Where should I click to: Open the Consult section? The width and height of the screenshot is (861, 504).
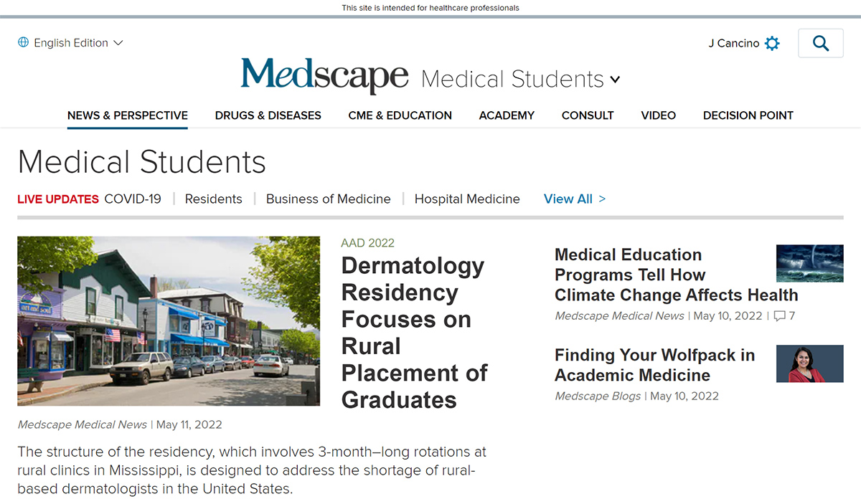click(x=588, y=115)
